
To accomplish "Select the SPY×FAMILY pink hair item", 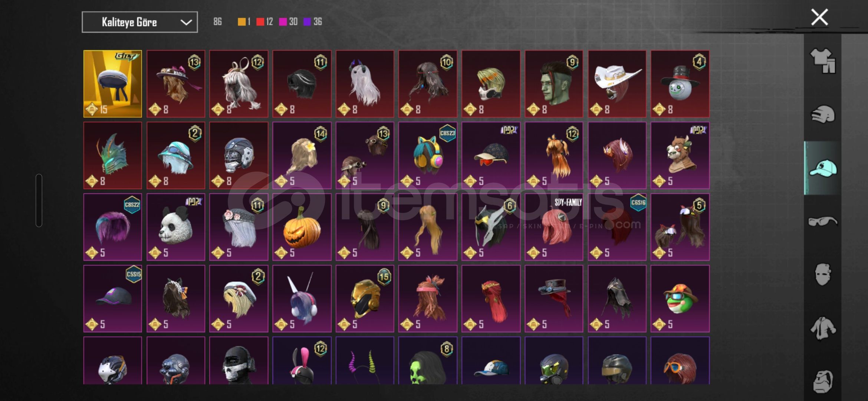I will coord(554,227).
